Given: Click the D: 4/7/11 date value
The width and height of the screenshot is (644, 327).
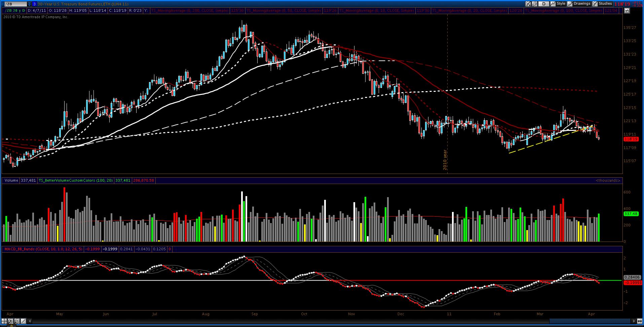Looking at the screenshot, I should click(x=37, y=11).
